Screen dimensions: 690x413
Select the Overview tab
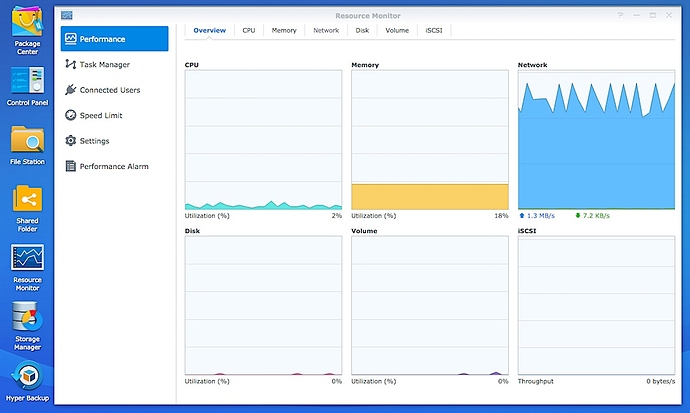pyautogui.click(x=209, y=30)
